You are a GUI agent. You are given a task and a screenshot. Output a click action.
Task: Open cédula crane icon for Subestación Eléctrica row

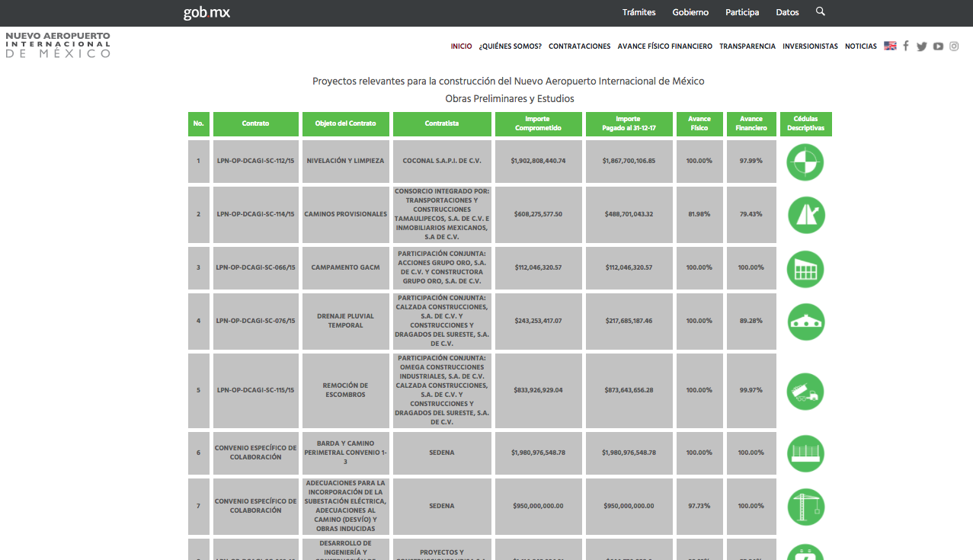805,507
